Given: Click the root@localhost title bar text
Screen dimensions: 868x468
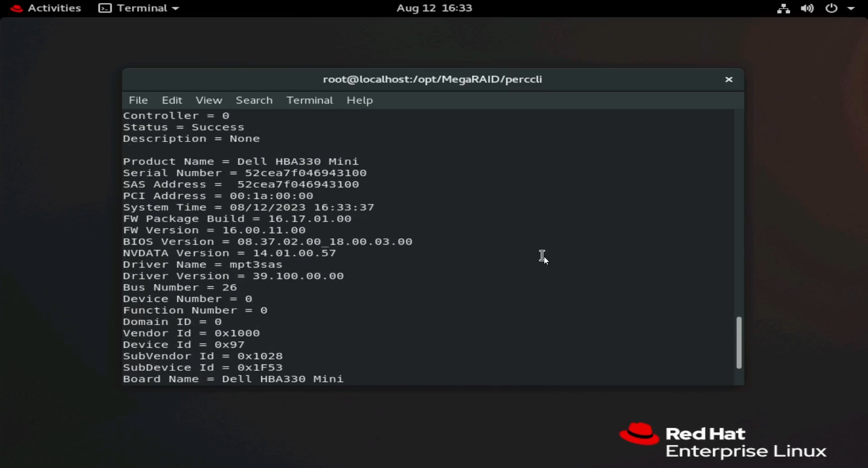Looking at the screenshot, I should [x=432, y=79].
